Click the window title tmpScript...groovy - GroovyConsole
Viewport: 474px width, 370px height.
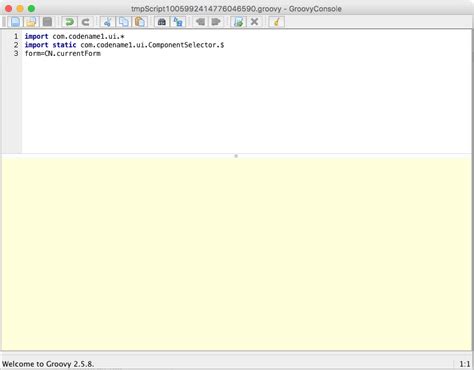point(236,9)
